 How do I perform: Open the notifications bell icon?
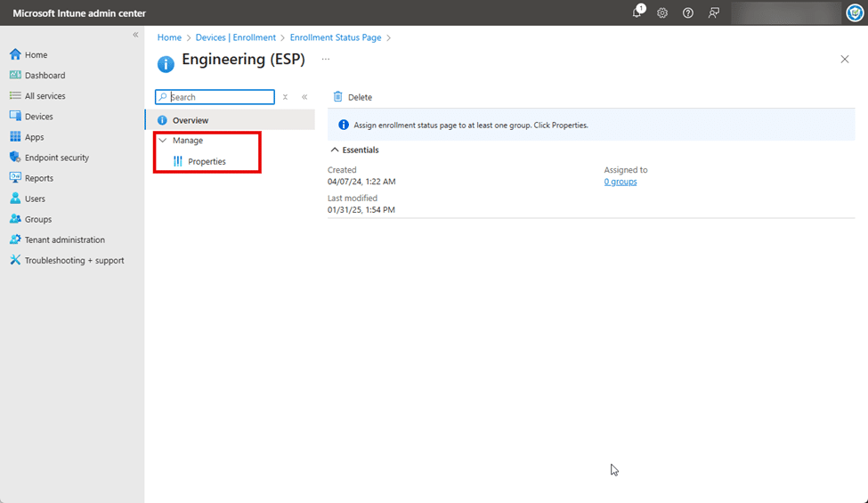click(x=637, y=12)
